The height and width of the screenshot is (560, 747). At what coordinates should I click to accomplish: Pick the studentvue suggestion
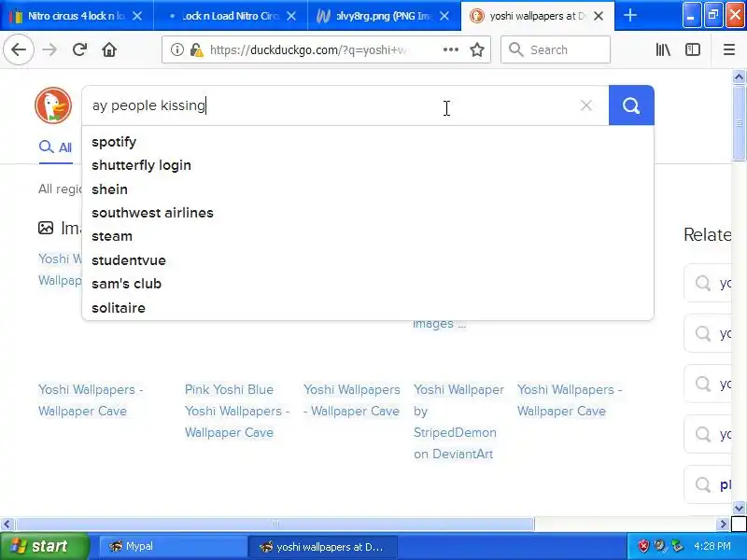pyautogui.click(x=368, y=260)
